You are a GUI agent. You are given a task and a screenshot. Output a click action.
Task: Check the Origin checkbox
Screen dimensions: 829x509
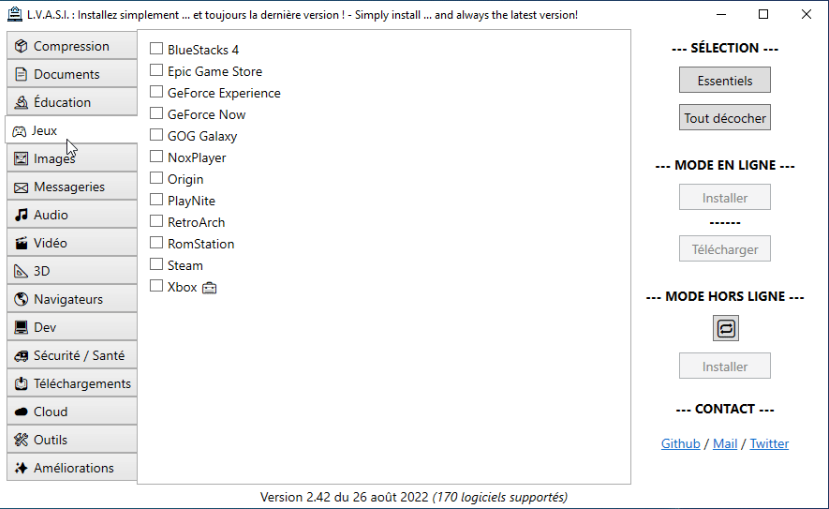click(156, 178)
